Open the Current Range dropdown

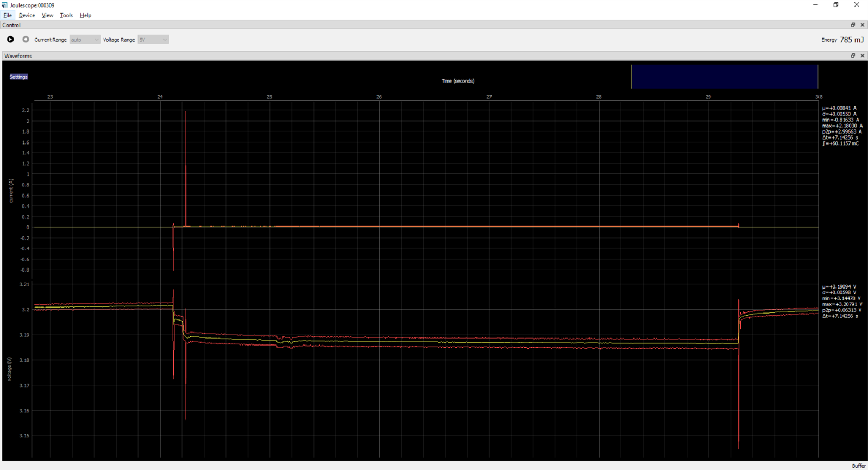(x=85, y=40)
